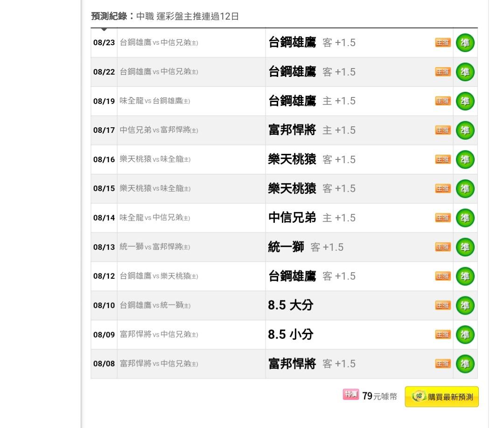Click the green 準 icon for 08/19

point(465,101)
